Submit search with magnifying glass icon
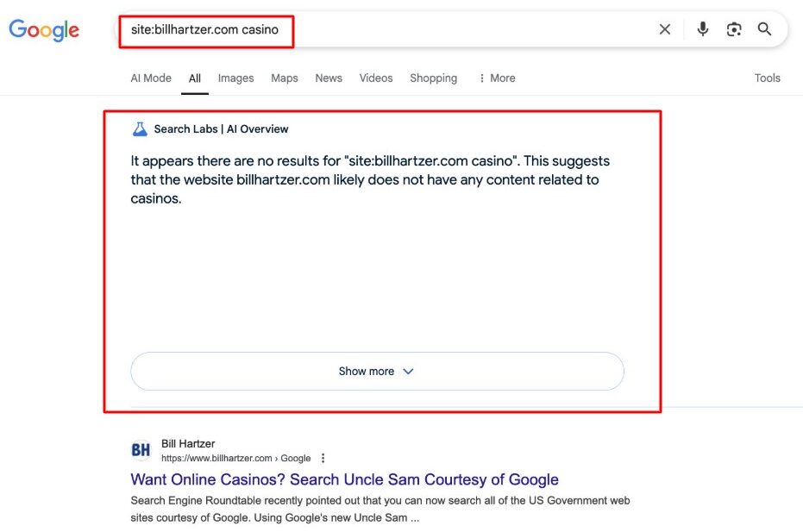 point(764,29)
